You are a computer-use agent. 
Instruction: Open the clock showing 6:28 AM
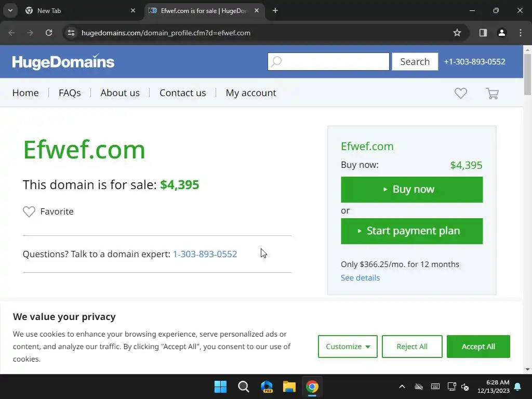[x=494, y=387]
